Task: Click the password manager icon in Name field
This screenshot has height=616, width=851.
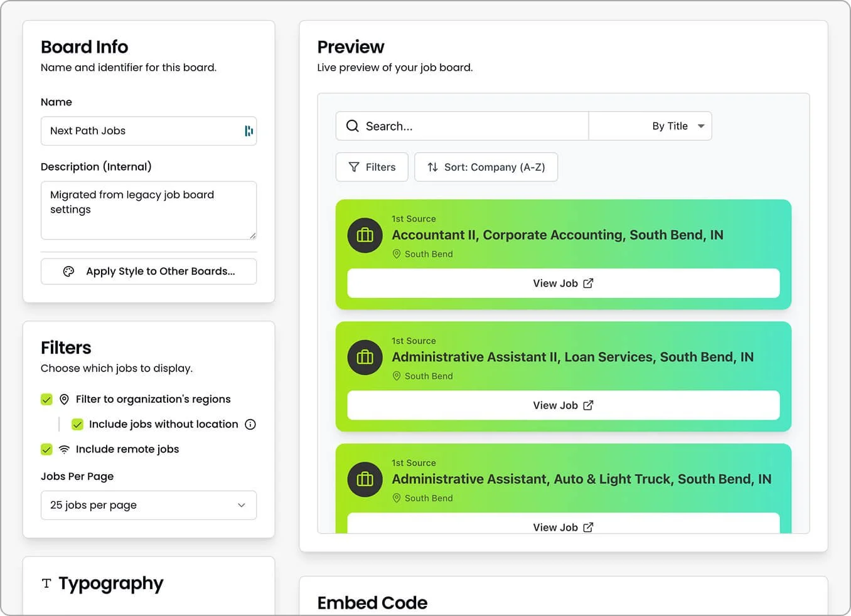Action: pyautogui.click(x=249, y=131)
